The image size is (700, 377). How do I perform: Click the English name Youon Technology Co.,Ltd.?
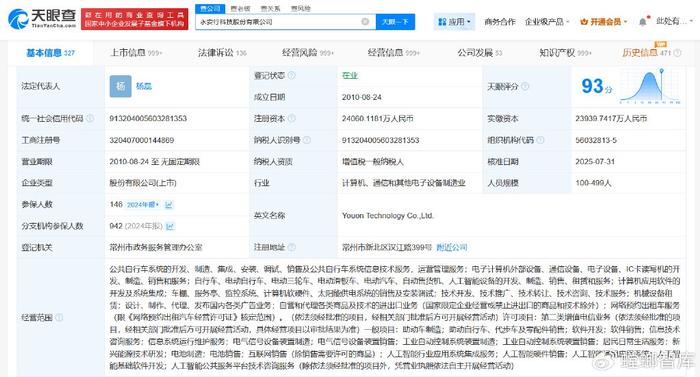pos(388,215)
